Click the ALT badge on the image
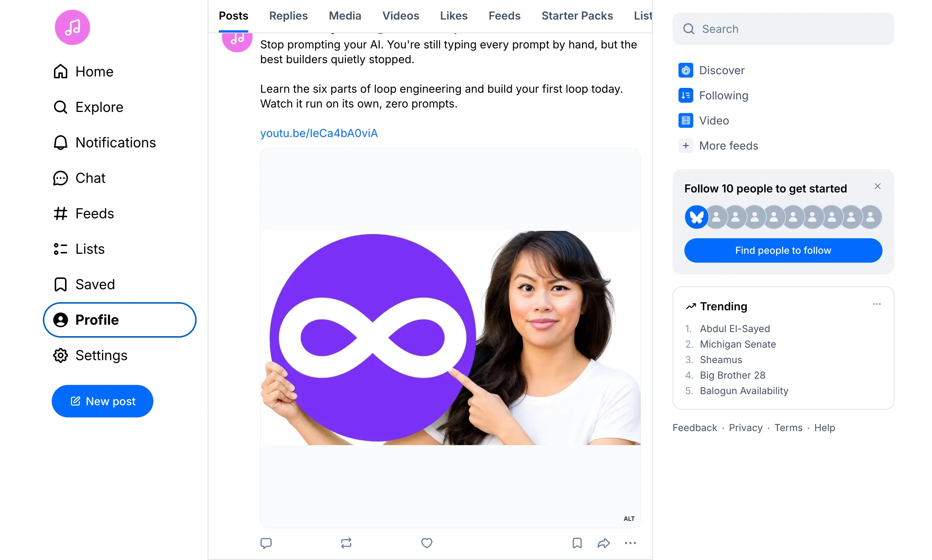This screenshot has width=932, height=560. click(629, 519)
